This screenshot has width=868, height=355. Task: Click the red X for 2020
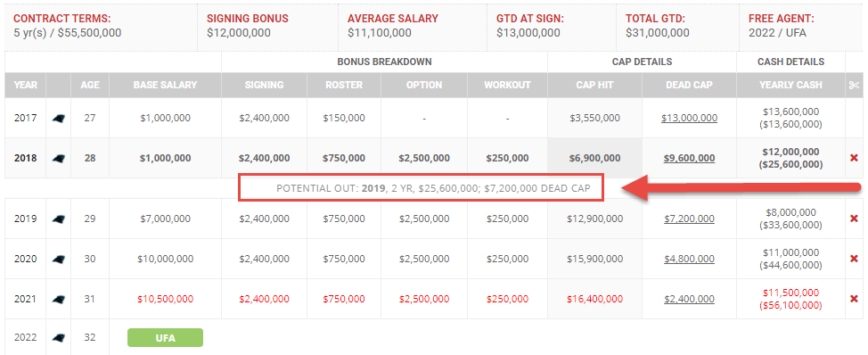point(854,259)
